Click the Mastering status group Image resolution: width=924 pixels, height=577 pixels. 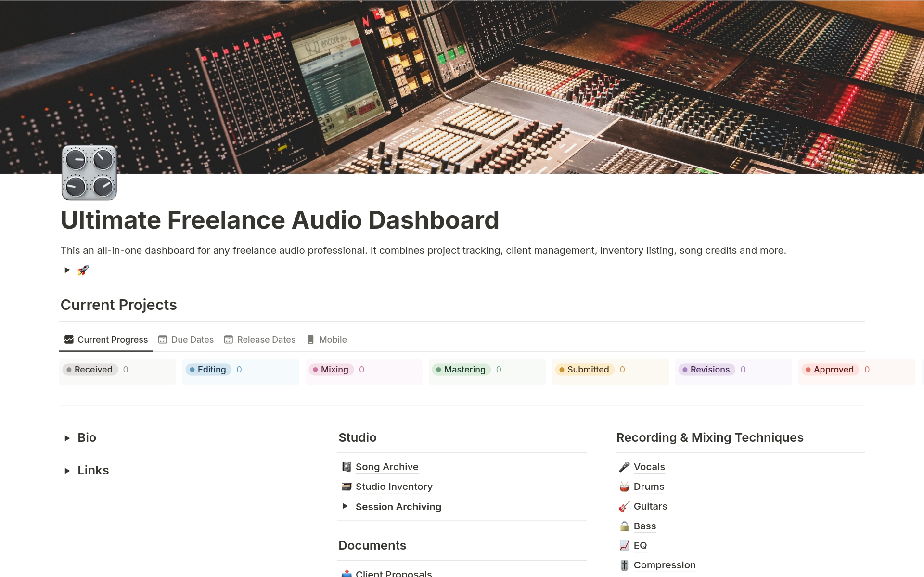click(x=465, y=370)
